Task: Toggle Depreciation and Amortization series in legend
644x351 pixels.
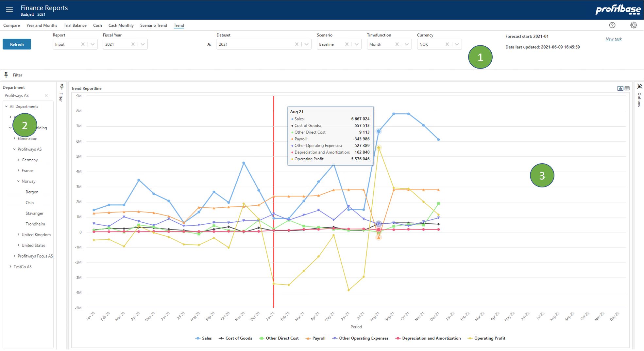Action: pyautogui.click(x=428, y=338)
